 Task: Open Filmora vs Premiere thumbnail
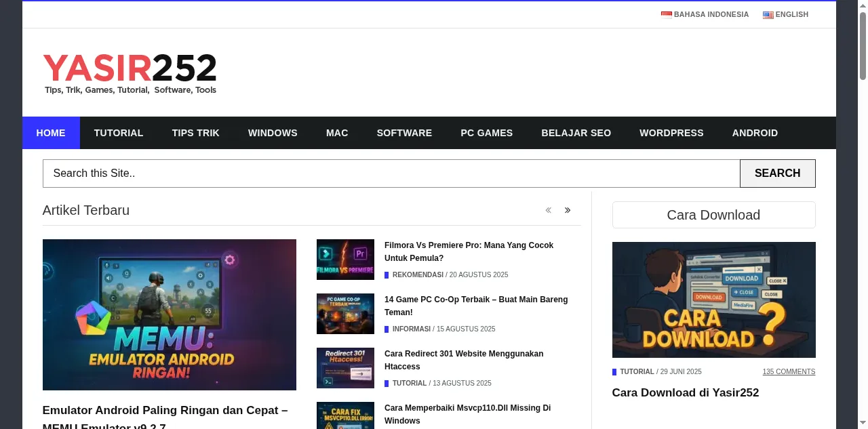[345, 260]
